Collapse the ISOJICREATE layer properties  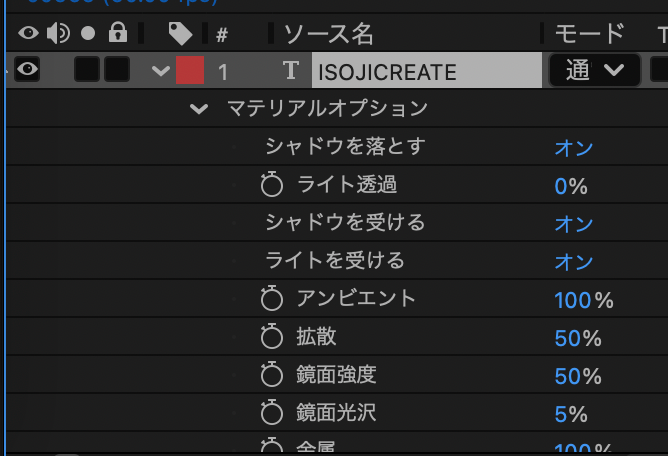(159, 71)
